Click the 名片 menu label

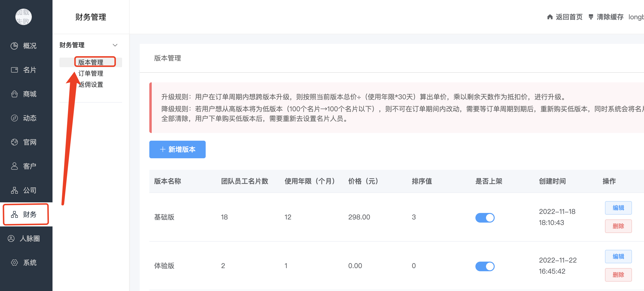click(30, 70)
